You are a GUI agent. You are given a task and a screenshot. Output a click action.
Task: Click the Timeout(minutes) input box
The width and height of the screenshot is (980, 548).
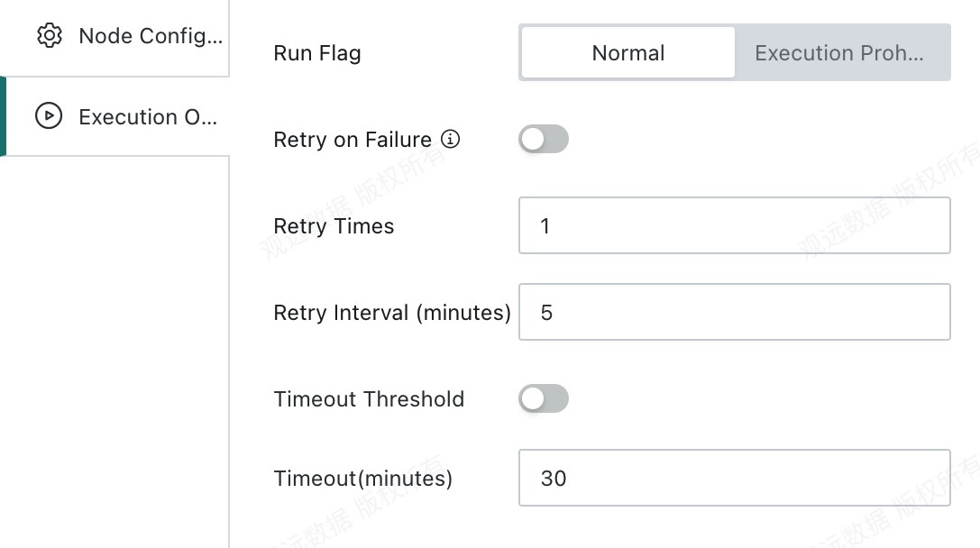[735, 478]
